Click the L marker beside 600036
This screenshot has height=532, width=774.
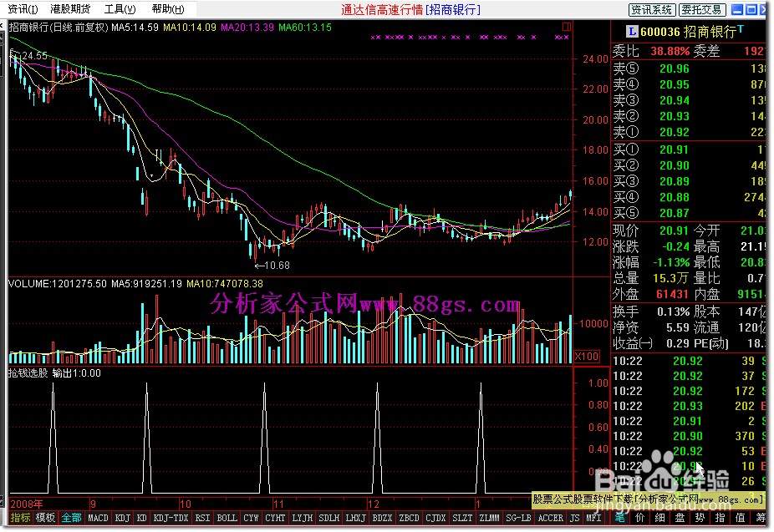[x=631, y=32]
